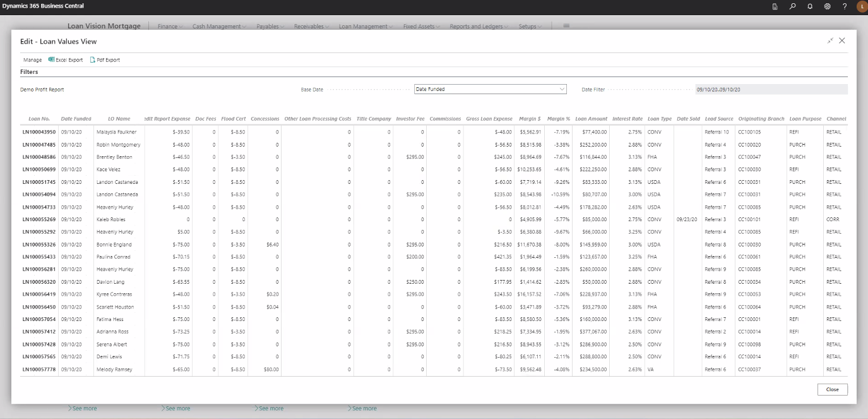Open the Payables menu
The image size is (868, 419).
pos(269,26)
